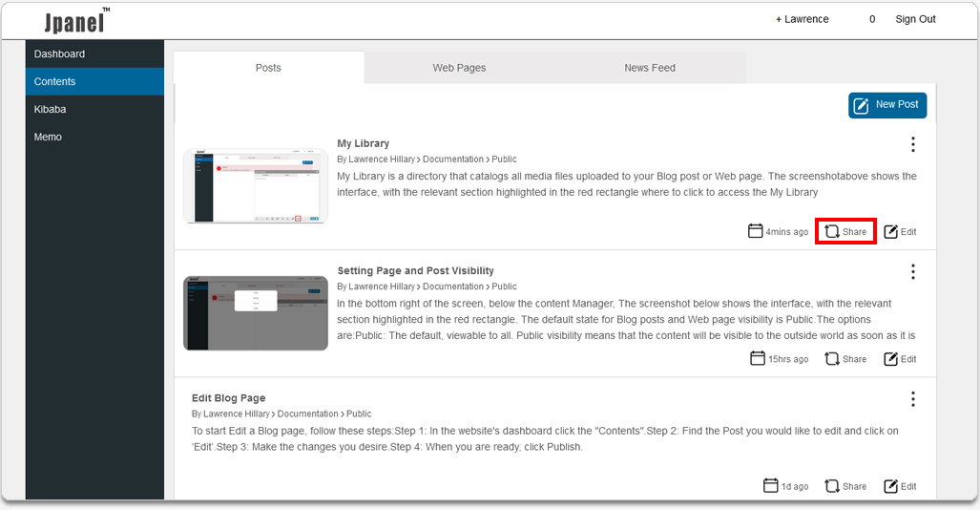
Task: Open Memo in the sidebar
Action: 95,137
